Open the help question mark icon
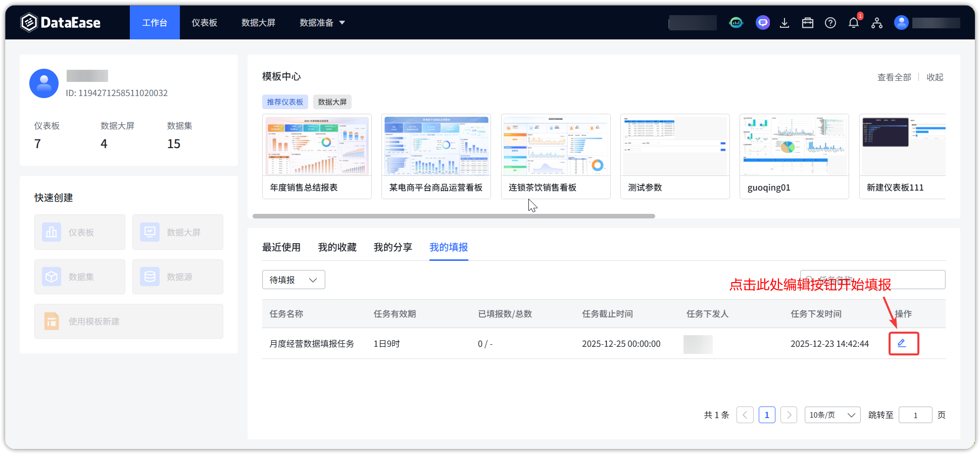The width and height of the screenshot is (980, 454). point(830,23)
